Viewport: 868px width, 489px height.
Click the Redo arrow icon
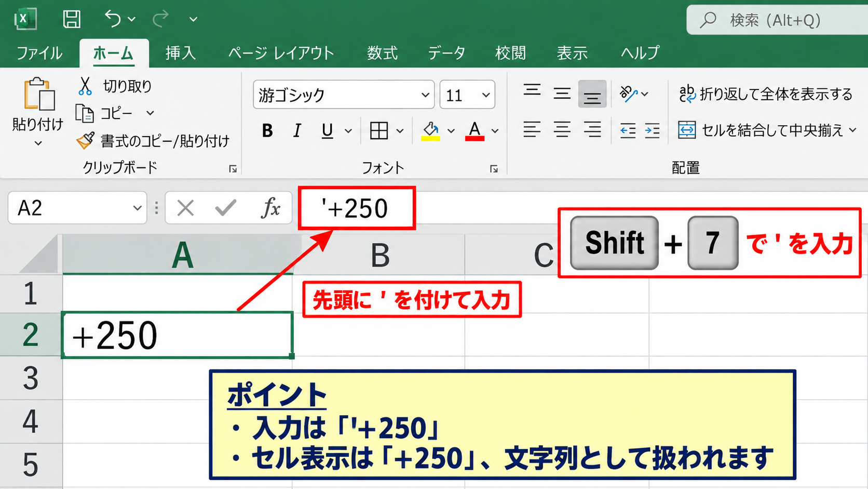160,19
